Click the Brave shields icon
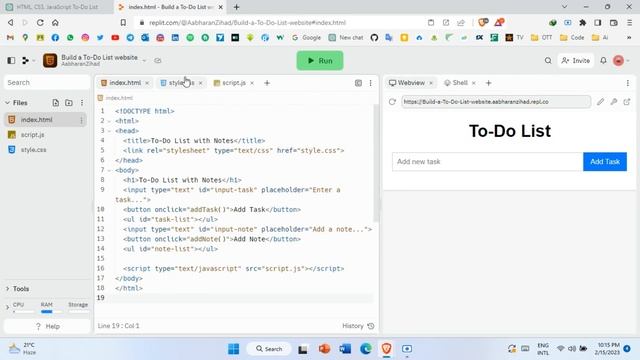640x360 pixels. [x=483, y=22]
